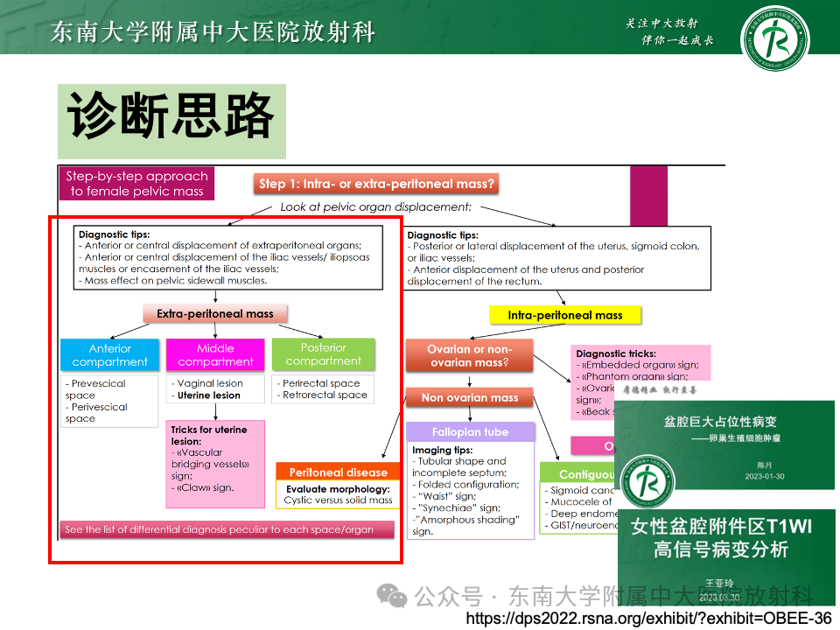The width and height of the screenshot is (840, 630).
Task: Click the Extra-peritoneal mass box
Action: click(x=215, y=313)
